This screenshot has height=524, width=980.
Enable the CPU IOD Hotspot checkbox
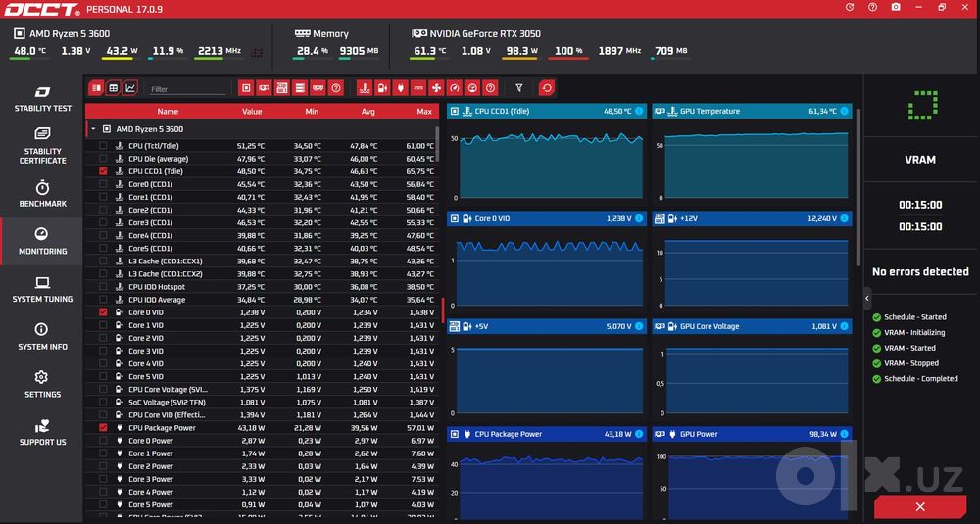pyautogui.click(x=103, y=287)
